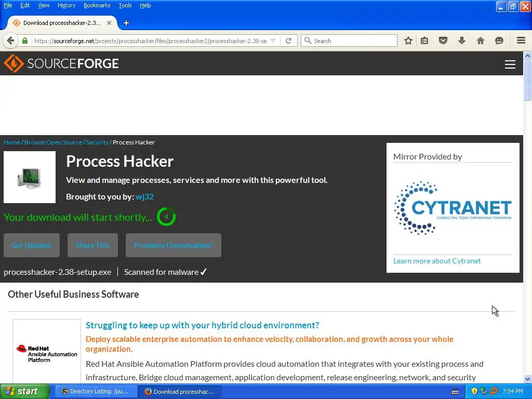Image resolution: width=532 pixels, height=399 pixels.
Task: Open the chat smiley icon in toolbar
Action: coord(499,41)
